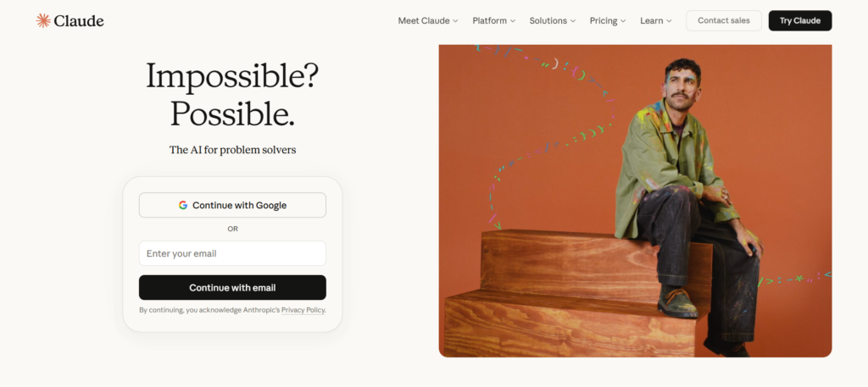Screen dimensions: 868x387
Task: Expand the Learn chevron arrow
Action: pos(669,21)
